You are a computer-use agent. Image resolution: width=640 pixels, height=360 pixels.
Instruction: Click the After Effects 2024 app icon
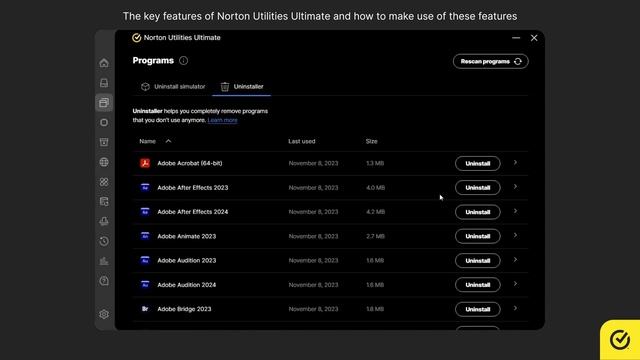145,212
